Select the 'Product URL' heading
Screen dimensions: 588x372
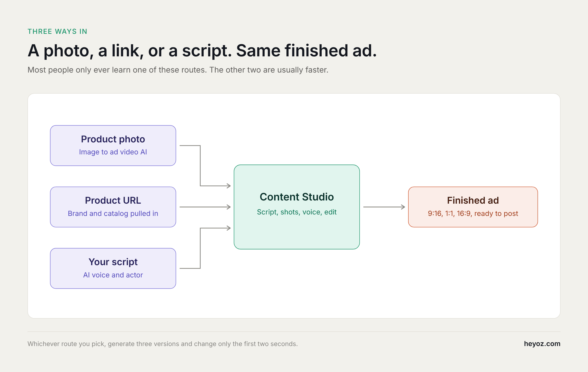(x=113, y=200)
